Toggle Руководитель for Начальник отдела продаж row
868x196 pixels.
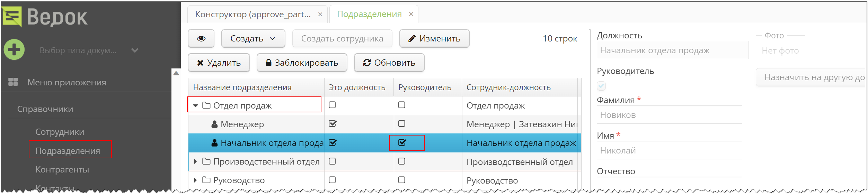tap(402, 142)
